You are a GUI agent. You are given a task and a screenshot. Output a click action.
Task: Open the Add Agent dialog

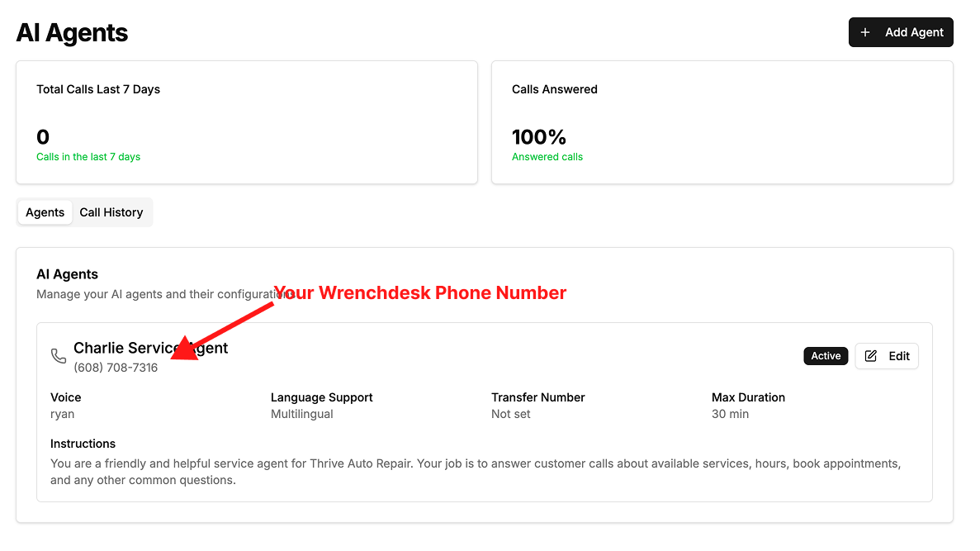click(x=901, y=31)
